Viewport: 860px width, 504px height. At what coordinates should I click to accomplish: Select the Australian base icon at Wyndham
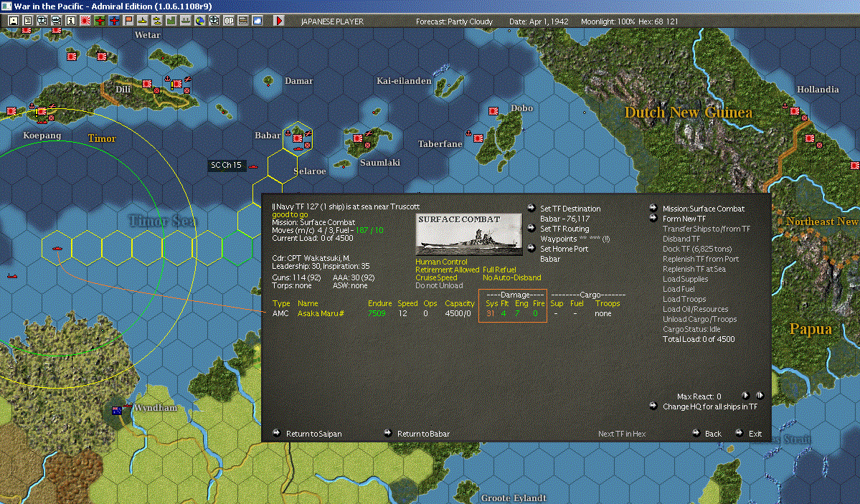(117, 410)
